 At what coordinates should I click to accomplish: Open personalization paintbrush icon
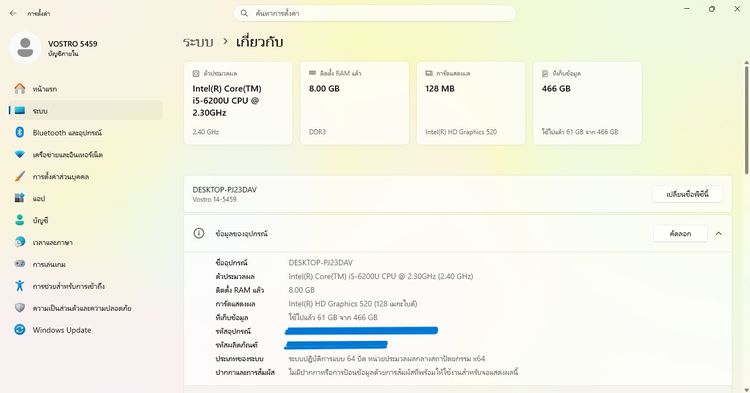20,176
